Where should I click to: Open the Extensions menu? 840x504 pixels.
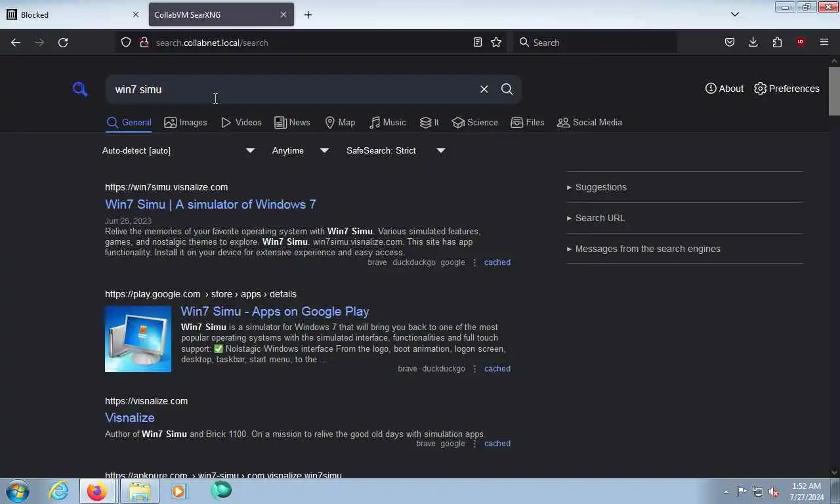pos(777,43)
